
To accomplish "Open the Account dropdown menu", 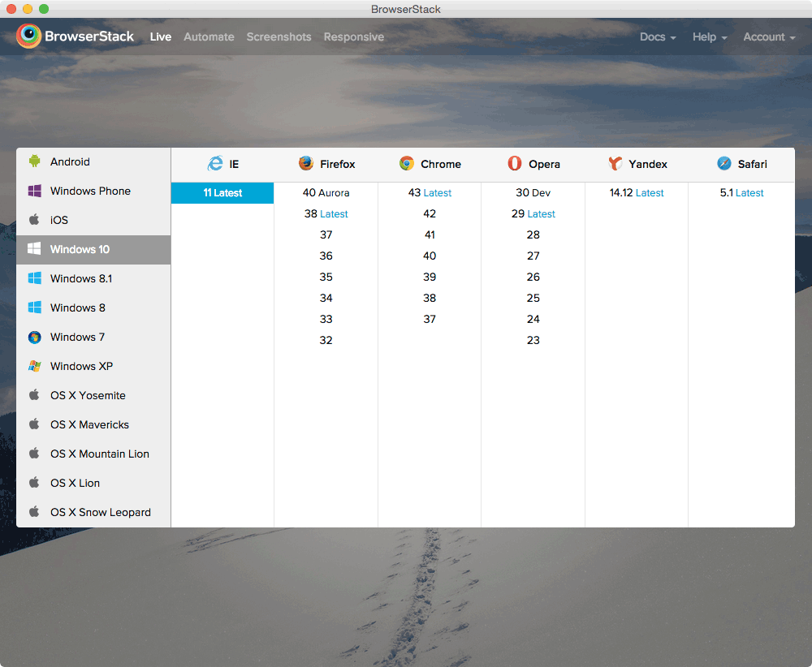I will point(769,37).
